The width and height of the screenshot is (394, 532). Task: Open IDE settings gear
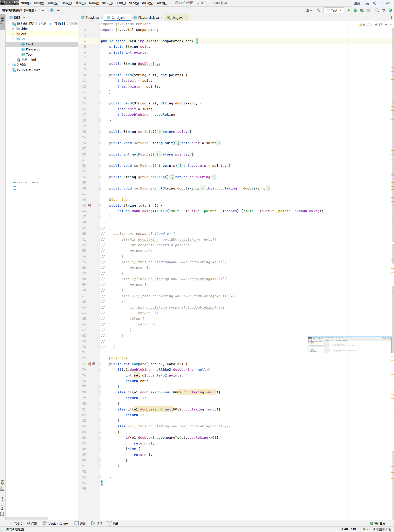click(x=384, y=10)
